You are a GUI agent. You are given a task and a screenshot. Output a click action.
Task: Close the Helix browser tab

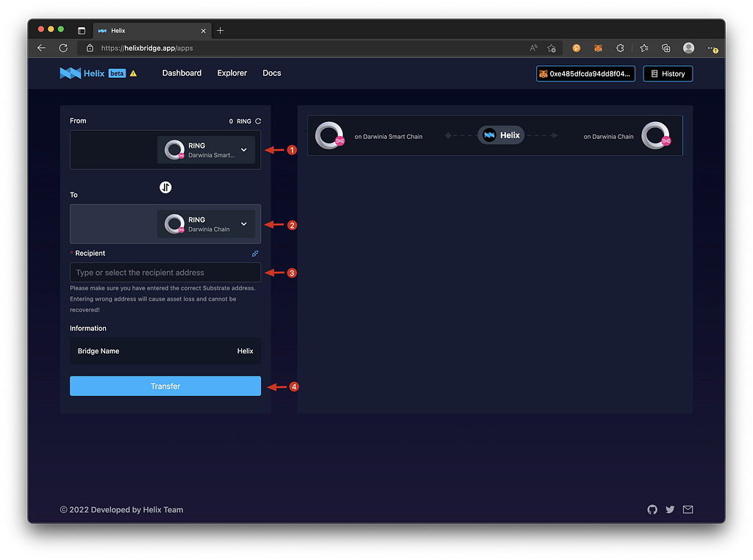pyautogui.click(x=203, y=31)
